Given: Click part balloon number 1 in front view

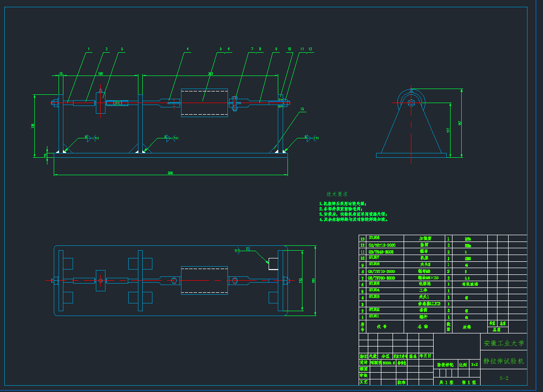Looking at the screenshot, I should (x=89, y=49).
